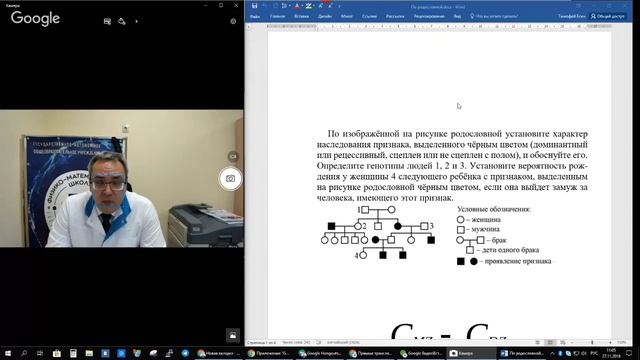The width and height of the screenshot is (640, 360).
Task: Switch to Read Mode view in status bar
Action: click(x=538, y=342)
